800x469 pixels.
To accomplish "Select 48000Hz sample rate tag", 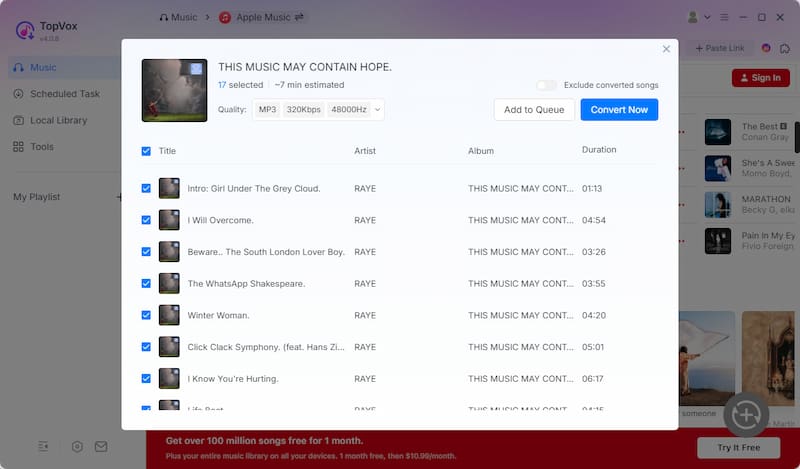I will click(349, 110).
